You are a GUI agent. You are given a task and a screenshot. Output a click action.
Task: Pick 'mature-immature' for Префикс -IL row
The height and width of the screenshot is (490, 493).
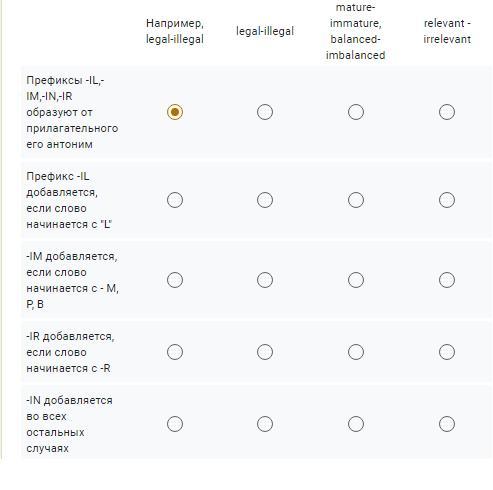pyautogui.click(x=356, y=200)
